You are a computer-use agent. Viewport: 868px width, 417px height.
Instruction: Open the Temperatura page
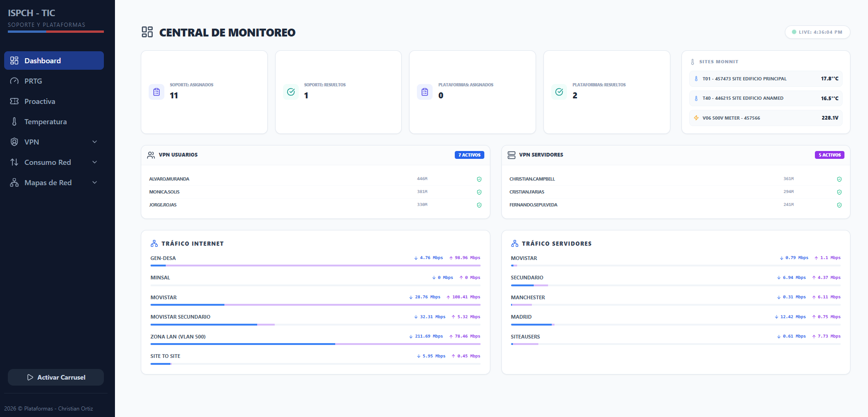[54, 121]
